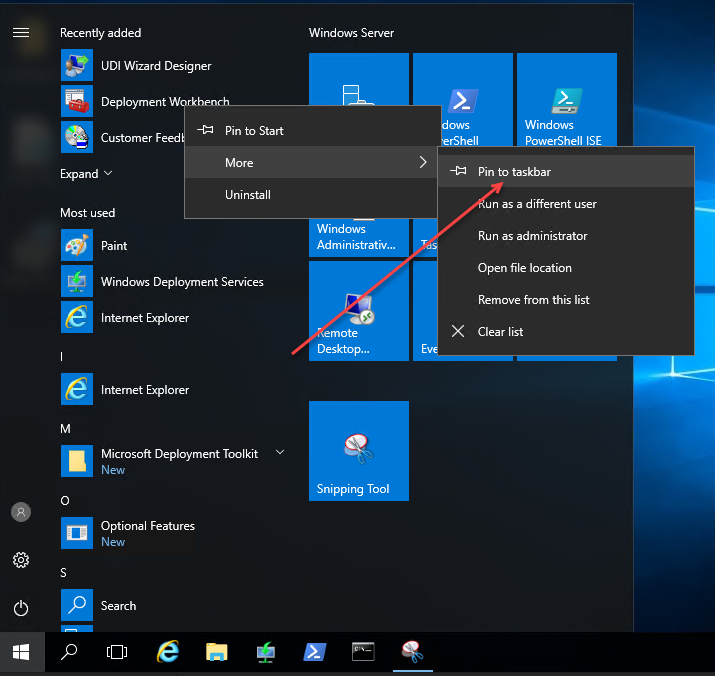Click the File Explorer taskbar icon
The image size is (715, 676).
point(216,652)
